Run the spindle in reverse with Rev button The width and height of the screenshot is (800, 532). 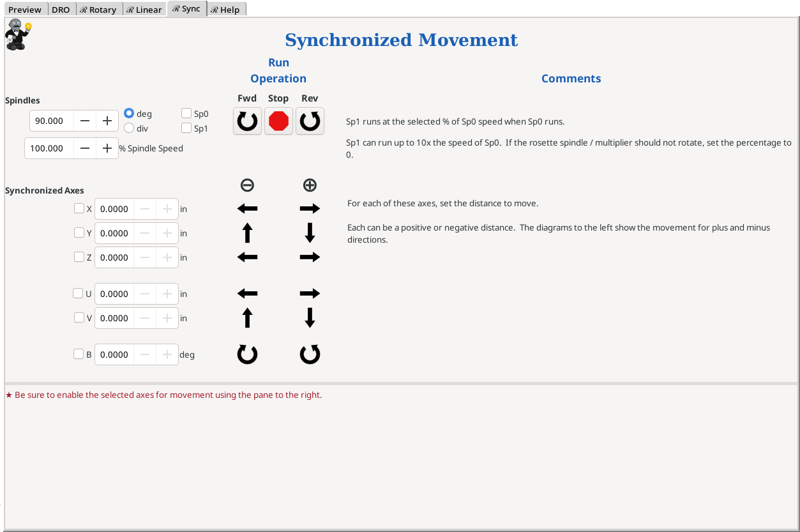pos(310,121)
